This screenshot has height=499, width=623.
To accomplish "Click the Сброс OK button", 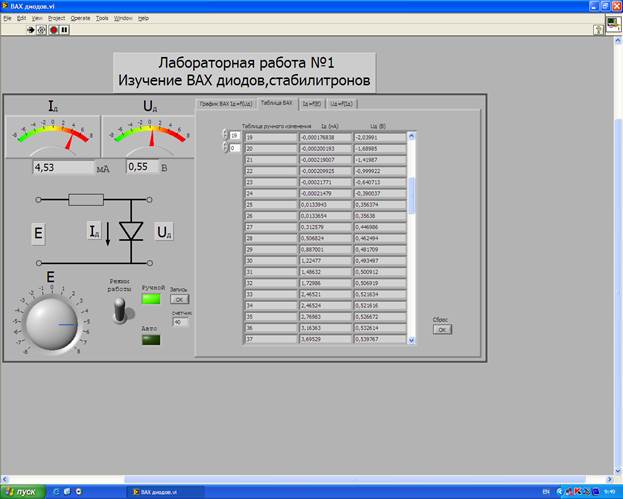I will (442, 329).
